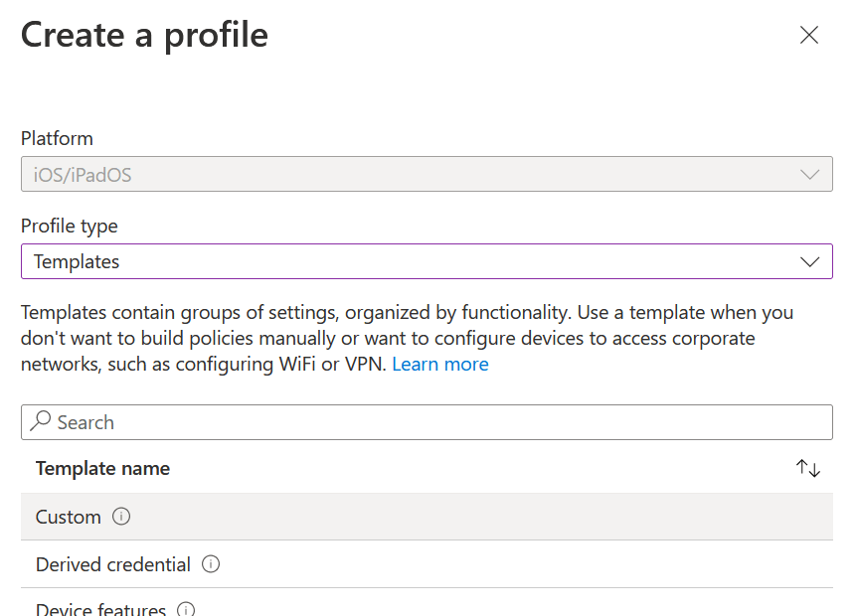
Task: Expand the Platform dropdown chevron
Action: point(809,175)
